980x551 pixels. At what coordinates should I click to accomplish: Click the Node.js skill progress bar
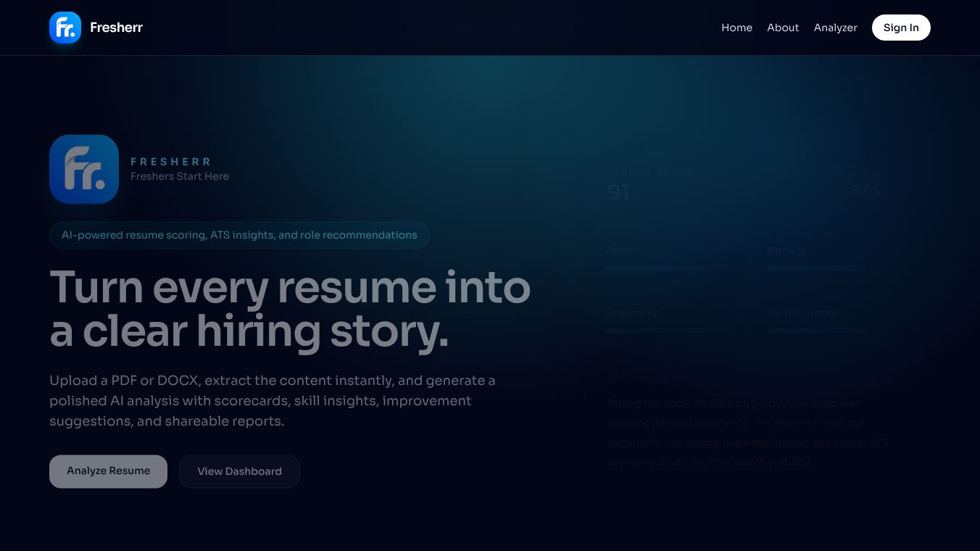[x=816, y=268]
